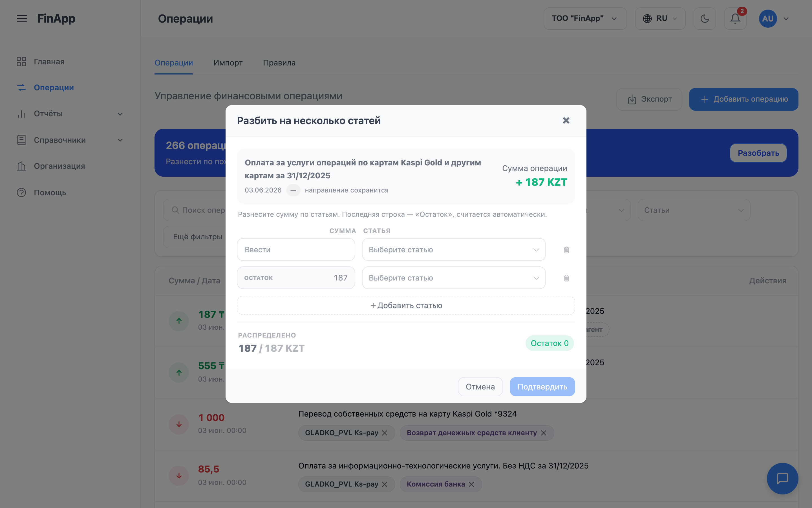The width and height of the screenshot is (812, 508).
Task: Remove GLADKO_PVL Ks-pay tag on 1 000 row
Action: [385, 433]
